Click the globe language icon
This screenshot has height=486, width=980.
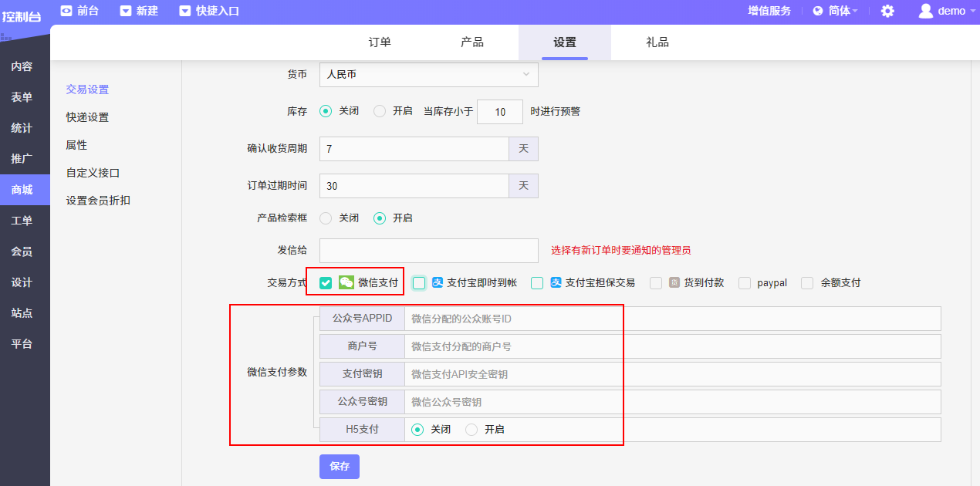(818, 11)
